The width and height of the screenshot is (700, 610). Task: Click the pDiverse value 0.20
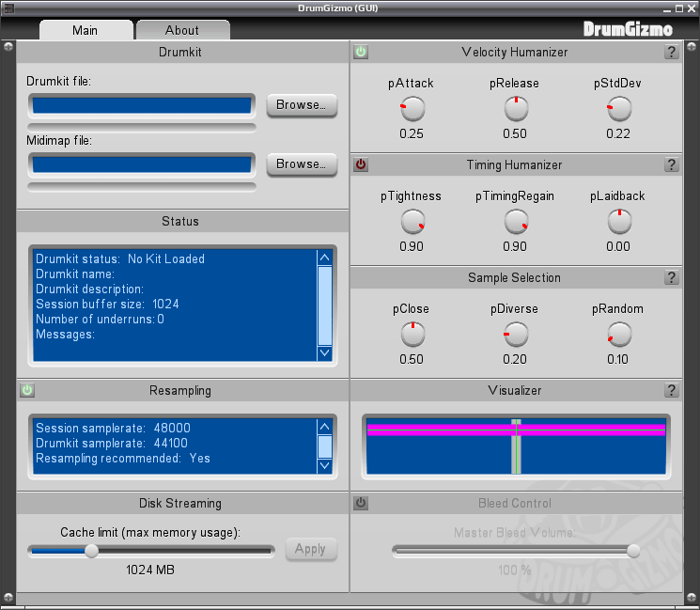click(x=515, y=359)
